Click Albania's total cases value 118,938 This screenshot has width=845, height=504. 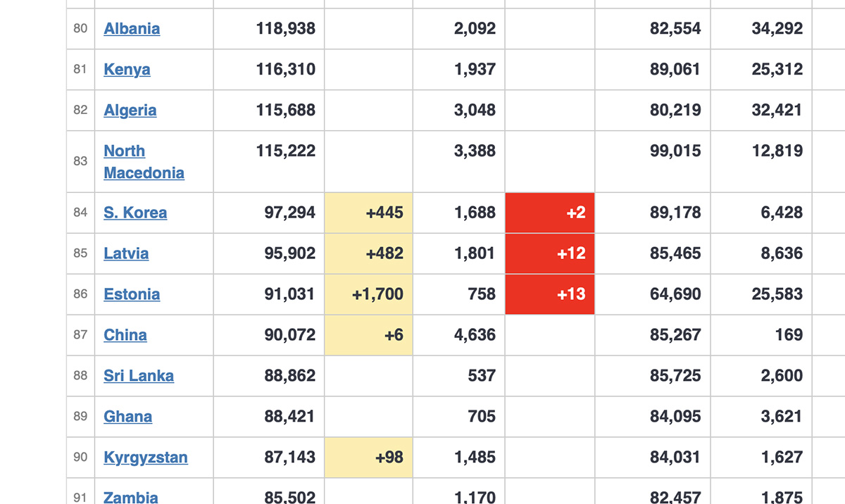click(x=289, y=29)
